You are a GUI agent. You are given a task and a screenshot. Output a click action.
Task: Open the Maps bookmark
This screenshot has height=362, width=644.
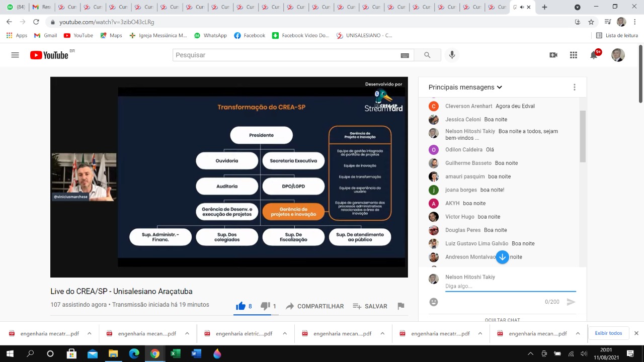(111, 36)
